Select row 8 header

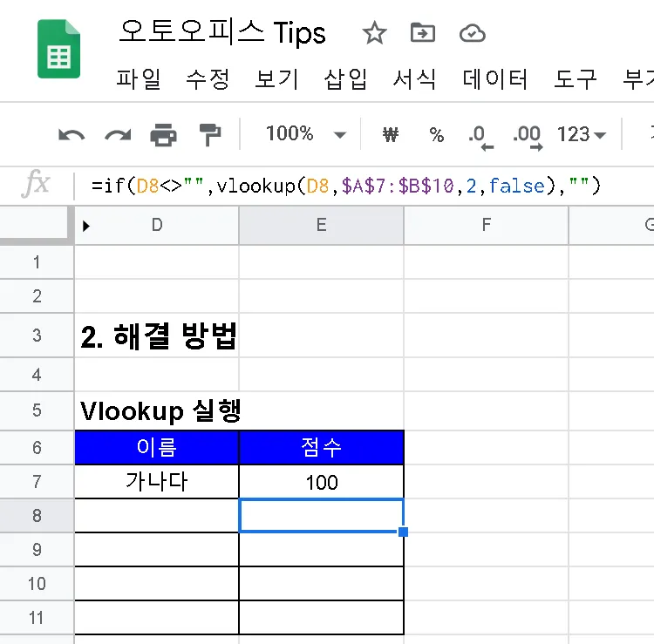coord(37,516)
